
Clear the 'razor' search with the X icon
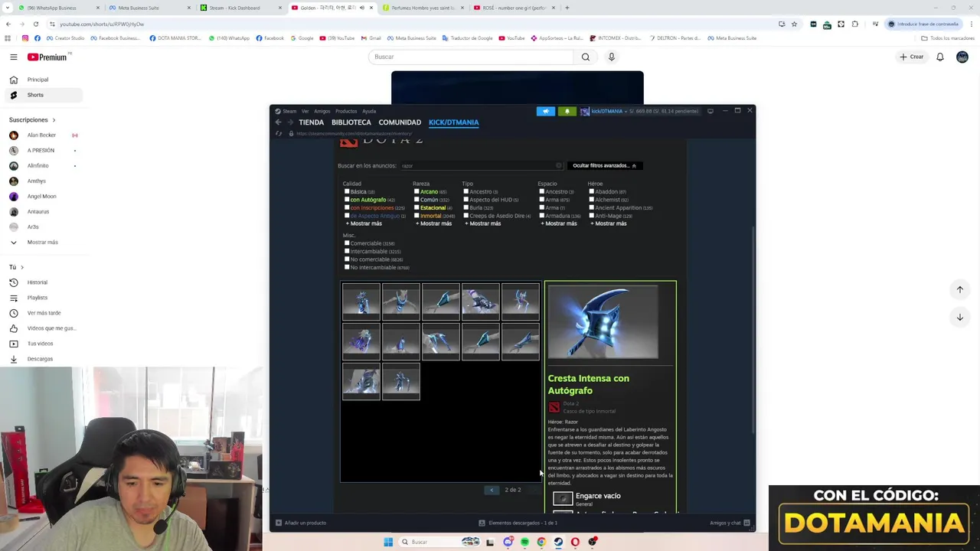(559, 165)
